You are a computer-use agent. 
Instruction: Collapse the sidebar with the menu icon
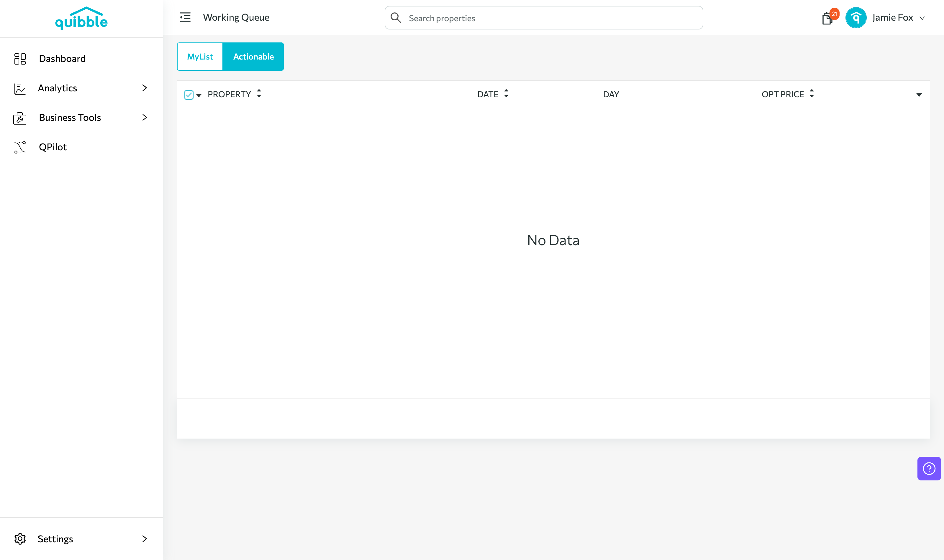click(185, 17)
